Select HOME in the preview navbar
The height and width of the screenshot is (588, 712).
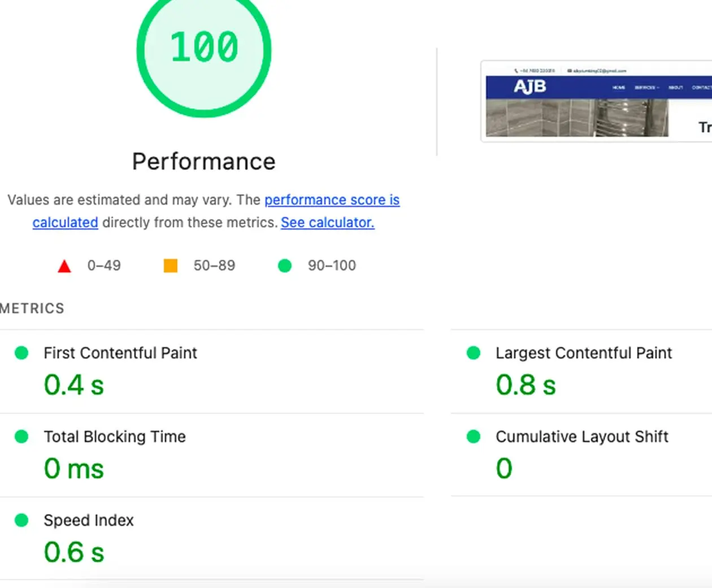(619, 88)
